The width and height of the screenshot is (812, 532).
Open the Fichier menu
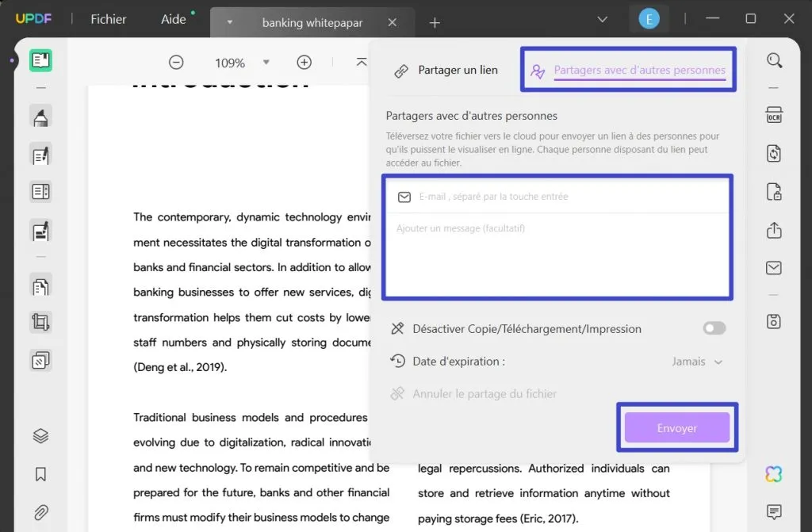click(108, 19)
